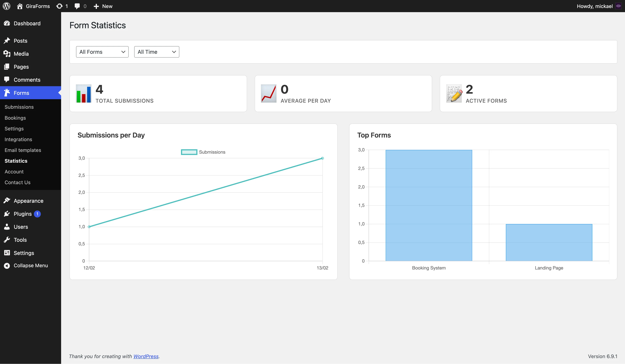Toggle the Submissions series in the chart legend

pos(203,152)
